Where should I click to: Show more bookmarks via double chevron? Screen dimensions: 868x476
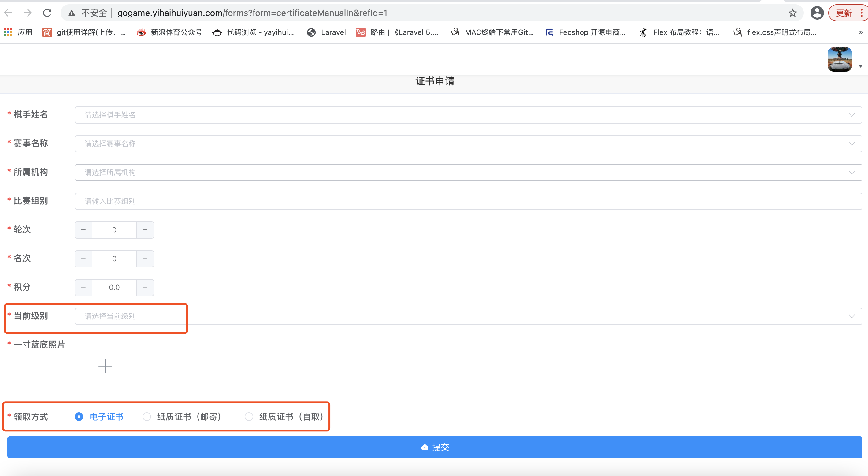point(861,32)
